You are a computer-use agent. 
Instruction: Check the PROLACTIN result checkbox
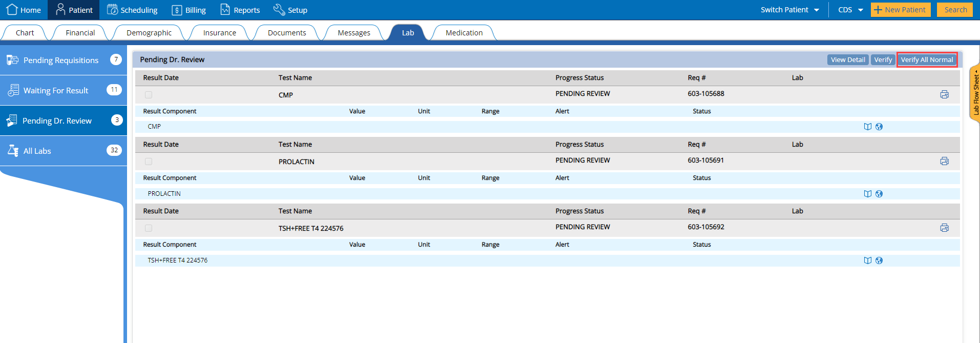(149, 162)
